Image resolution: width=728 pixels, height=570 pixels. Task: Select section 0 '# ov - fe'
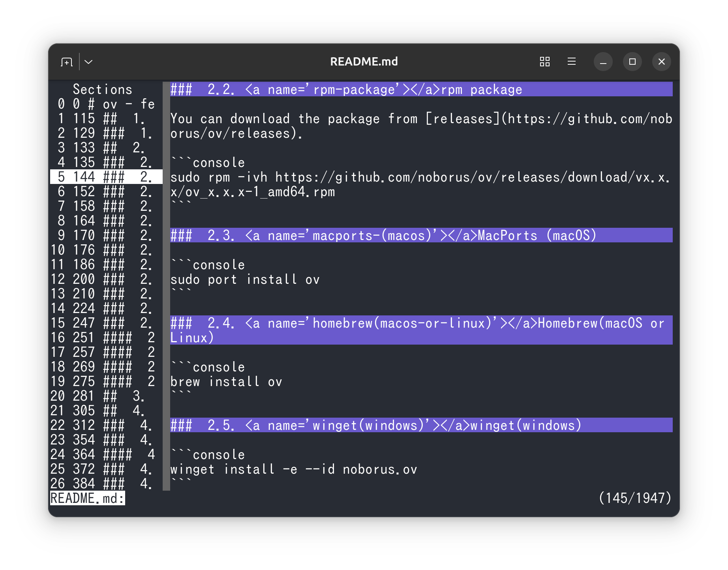[x=106, y=104]
